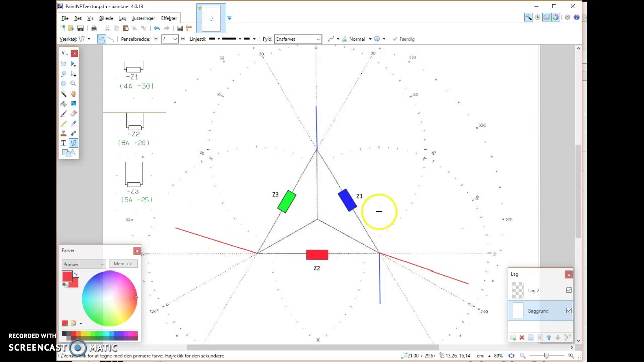
Task: Click the Open file toolbar icon
Action: click(71, 28)
